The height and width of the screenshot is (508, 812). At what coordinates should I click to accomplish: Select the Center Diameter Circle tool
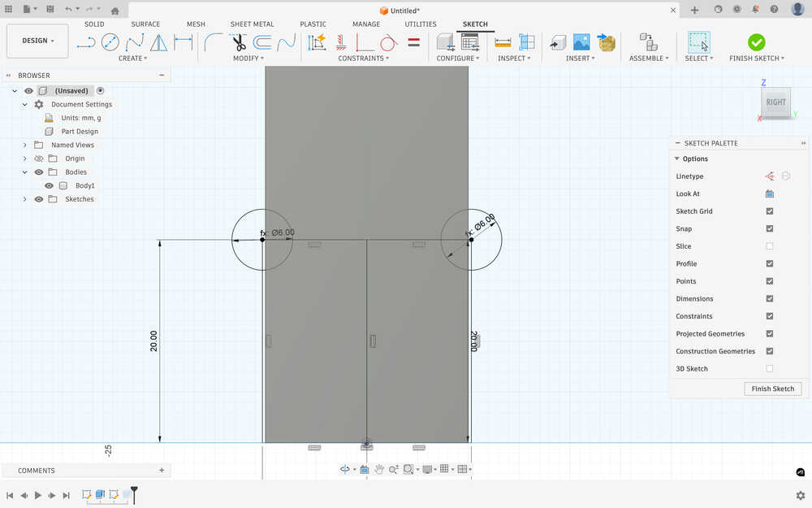coord(110,42)
